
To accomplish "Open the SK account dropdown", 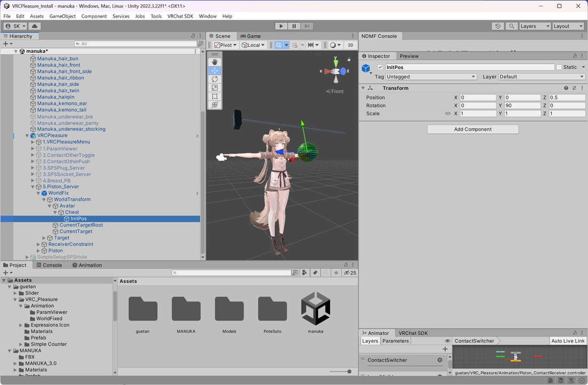I will pos(15,26).
